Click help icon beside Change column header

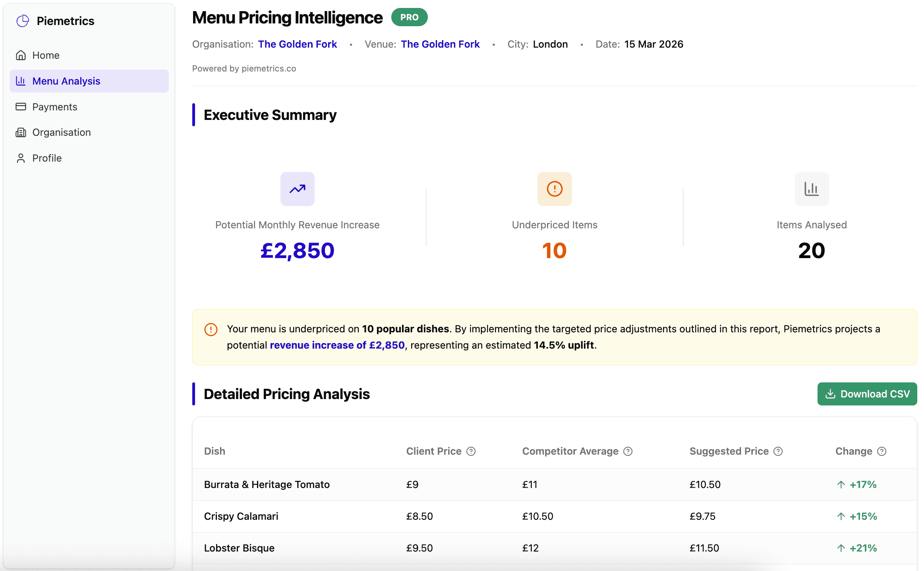pyautogui.click(x=881, y=451)
